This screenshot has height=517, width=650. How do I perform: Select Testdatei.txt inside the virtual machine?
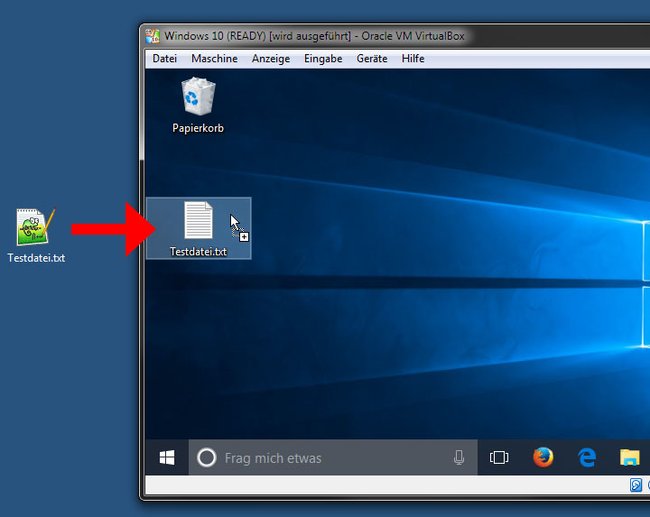pyautogui.click(x=199, y=228)
